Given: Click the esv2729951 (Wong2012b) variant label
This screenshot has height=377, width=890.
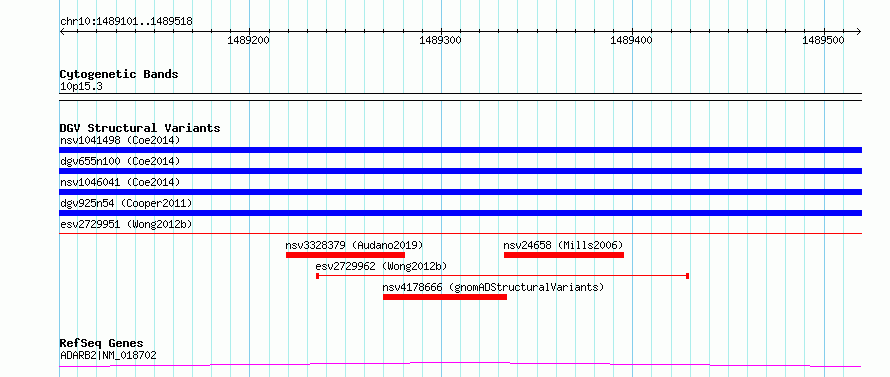Looking at the screenshot, I should tap(126, 224).
